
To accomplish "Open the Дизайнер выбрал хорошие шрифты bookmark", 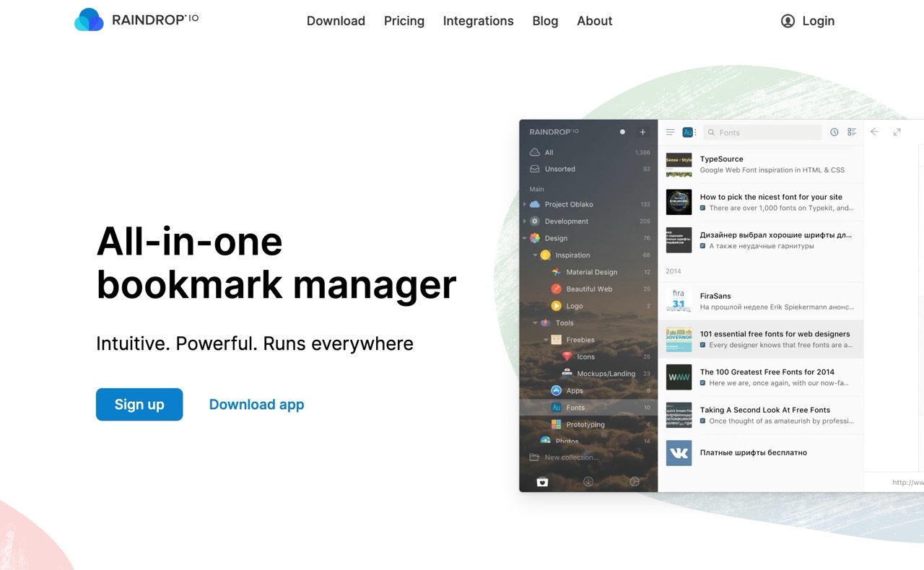I will 761,240.
